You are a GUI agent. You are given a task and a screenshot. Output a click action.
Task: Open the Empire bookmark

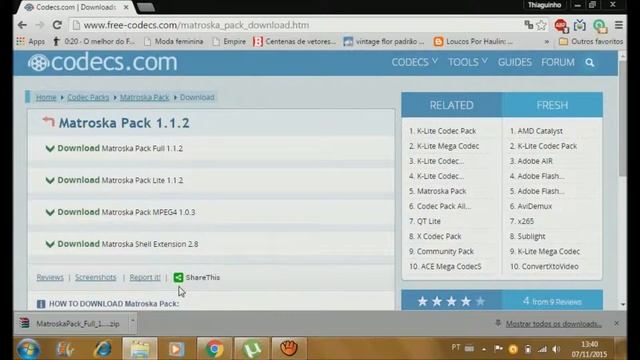[x=229, y=41]
